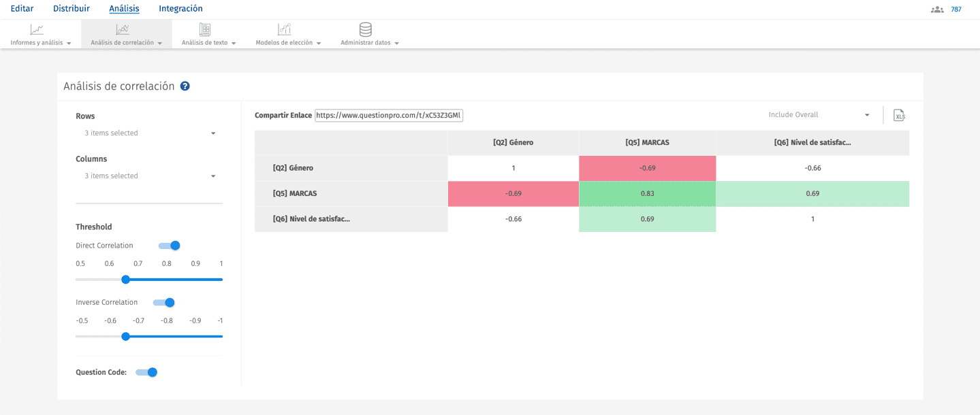Click the Compartir Enlace URL field
Image resolution: width=980 pixels, height=415 pixels.
point(389,116)
